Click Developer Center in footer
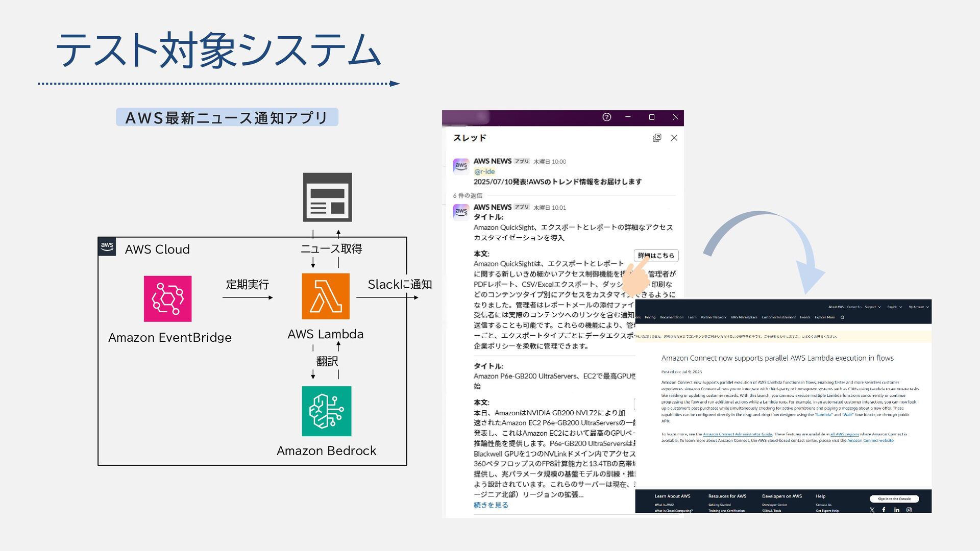This screenshot has width=980, height=551. click(x=775, y=505)
